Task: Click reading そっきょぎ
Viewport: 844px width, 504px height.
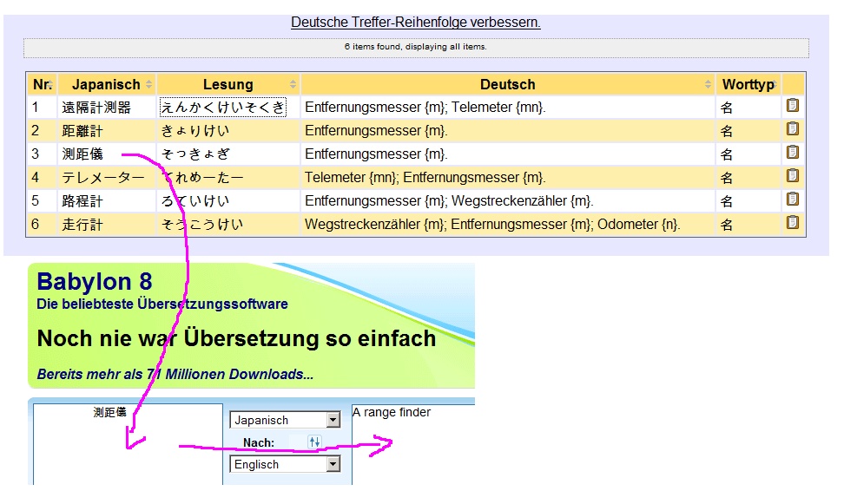Action: (195, 154)
